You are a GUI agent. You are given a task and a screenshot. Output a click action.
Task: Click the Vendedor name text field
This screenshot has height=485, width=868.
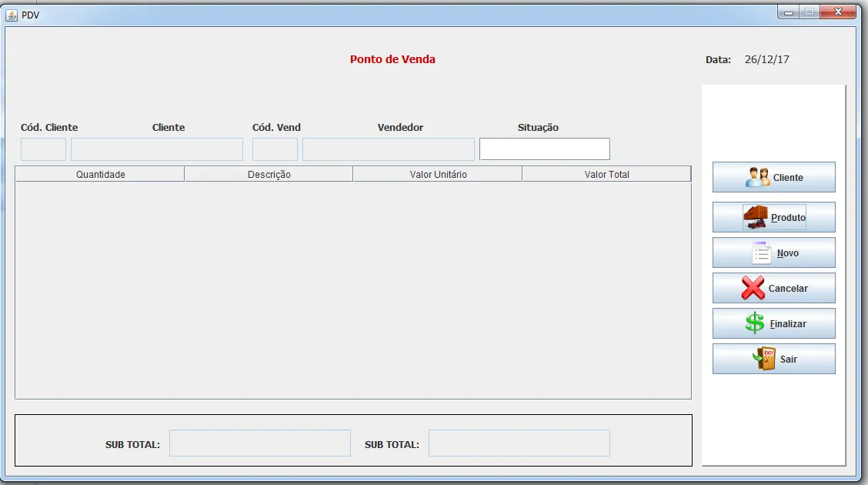[x=389, y=149]
